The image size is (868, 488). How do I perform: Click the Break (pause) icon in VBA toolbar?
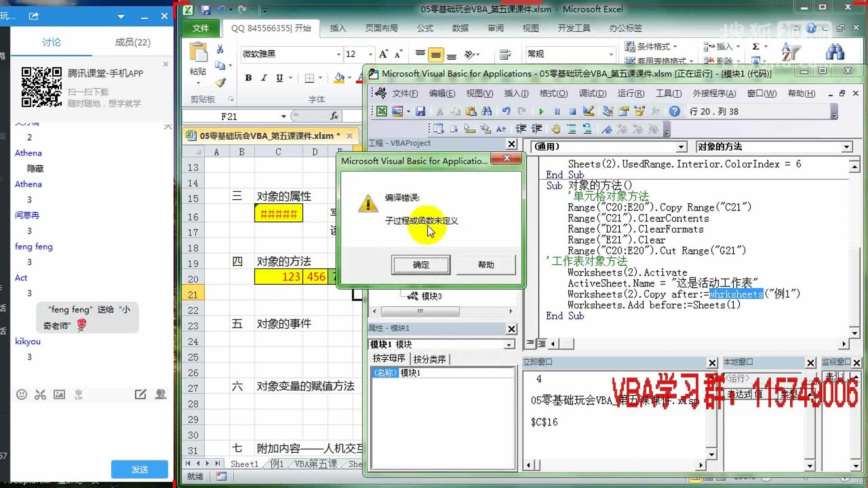point(557,111)
